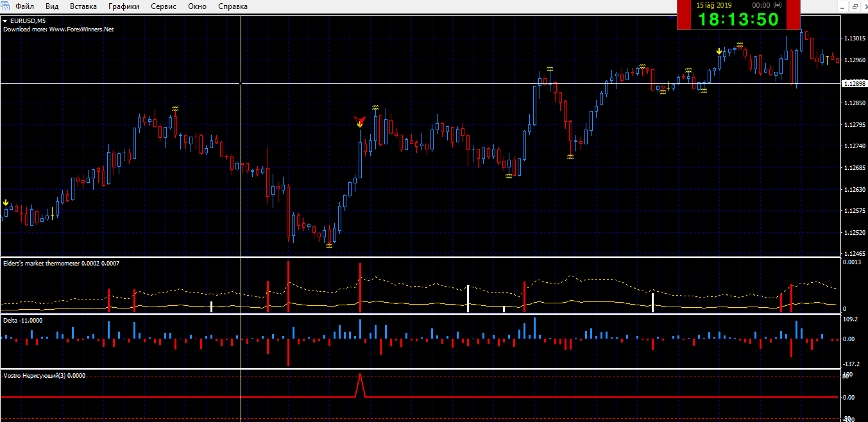Click the chart window icon beside Файл
This screenshot has width=868, height=422.
(5, 6)
